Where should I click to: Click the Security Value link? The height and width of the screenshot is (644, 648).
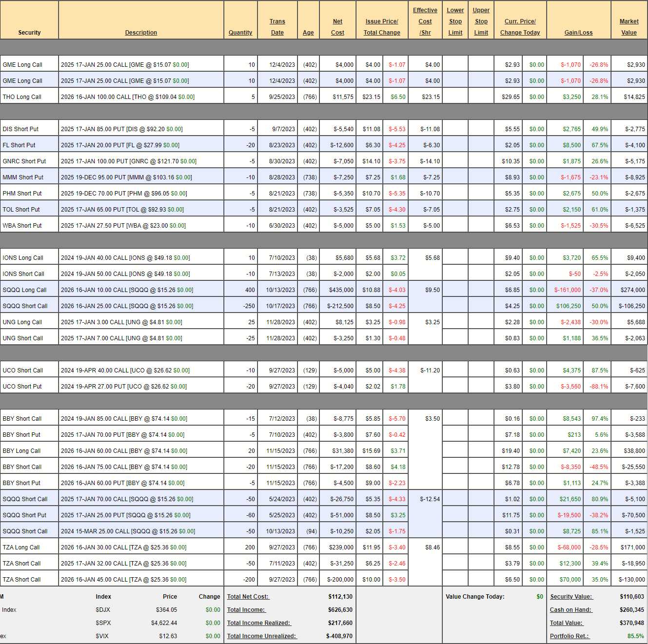571,597
